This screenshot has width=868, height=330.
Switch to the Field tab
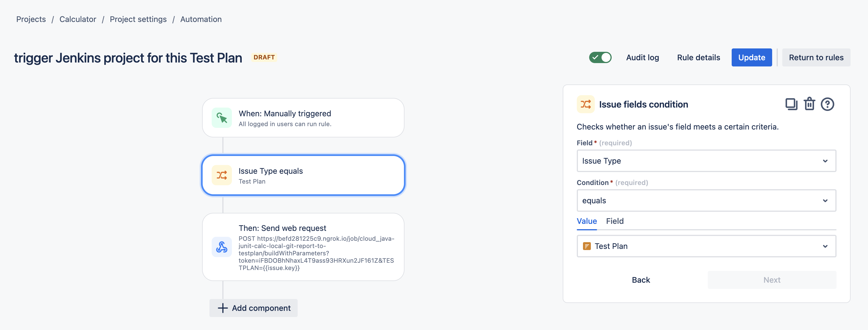615,221
